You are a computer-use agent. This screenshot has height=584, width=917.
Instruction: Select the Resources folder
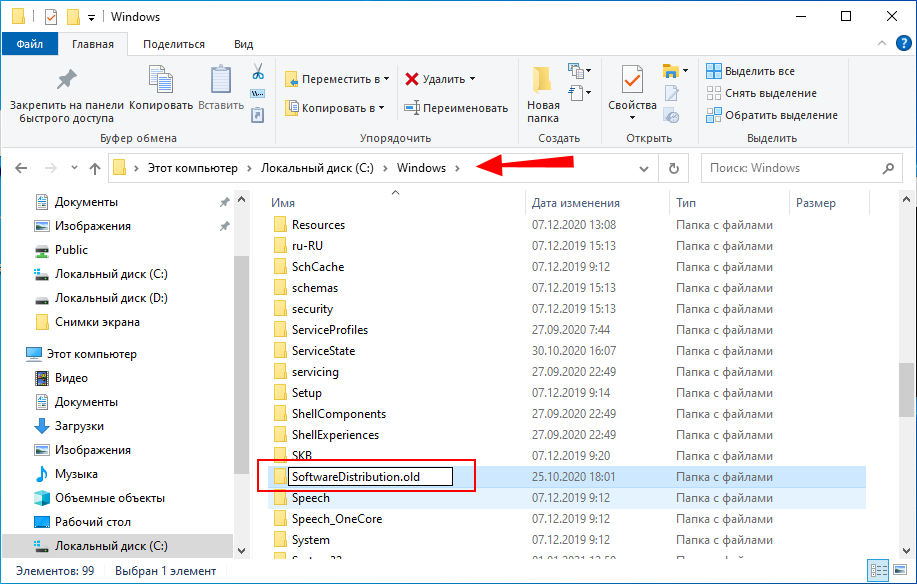pos(318,224)
